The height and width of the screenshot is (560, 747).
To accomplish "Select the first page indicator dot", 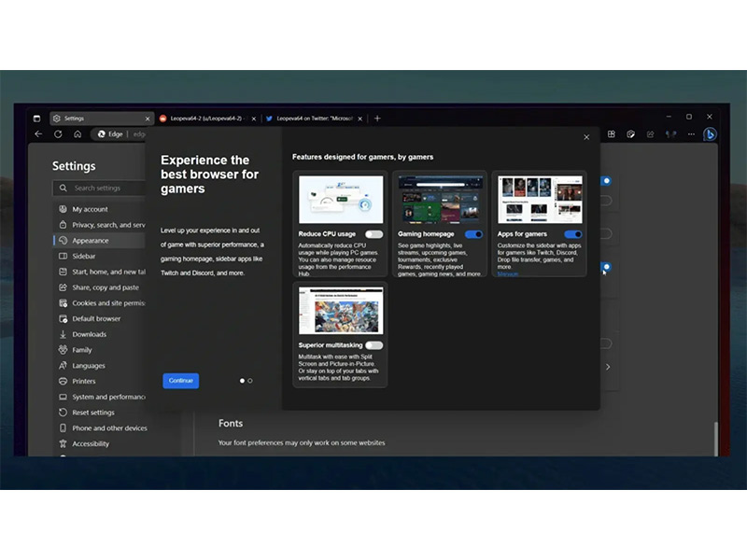I will pyautogui.click(x=242, y=381).
